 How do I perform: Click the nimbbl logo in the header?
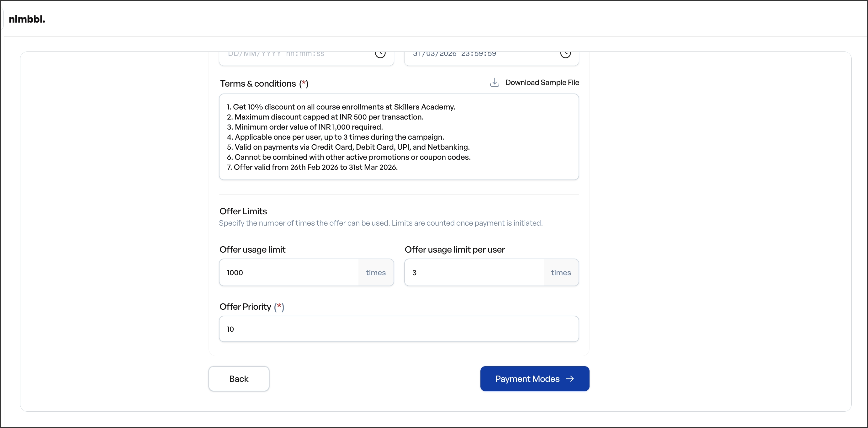click(27, 19)
